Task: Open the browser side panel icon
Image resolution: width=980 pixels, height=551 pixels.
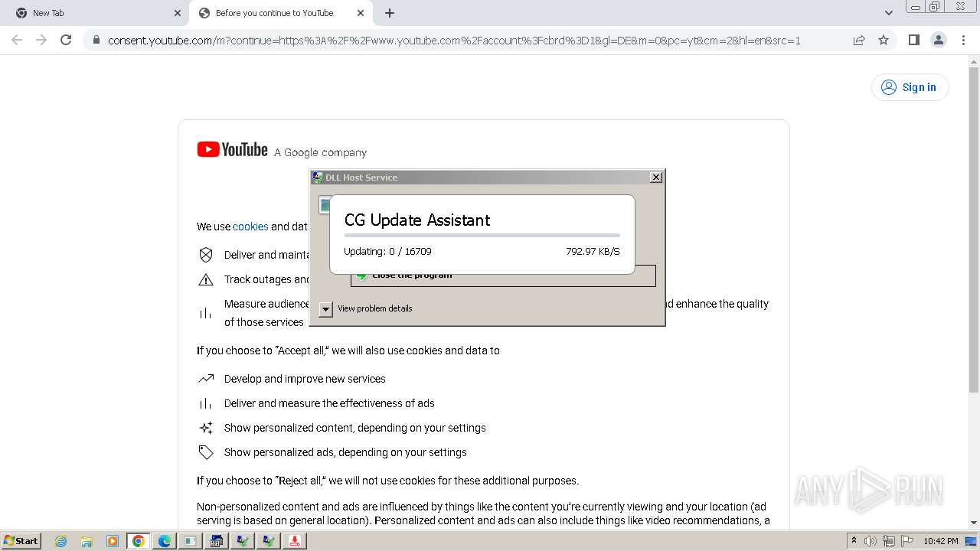Action: (x=913, y=40)
